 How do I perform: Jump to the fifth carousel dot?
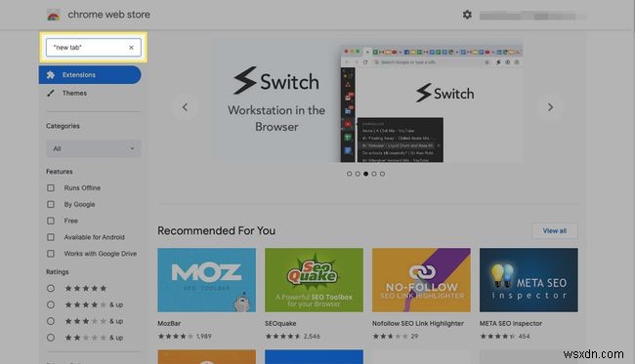(x=382, y=174)
